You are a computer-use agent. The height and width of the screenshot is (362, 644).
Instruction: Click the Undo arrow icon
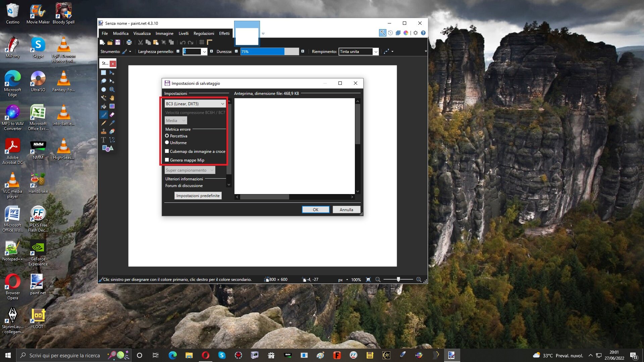point(182,42)
